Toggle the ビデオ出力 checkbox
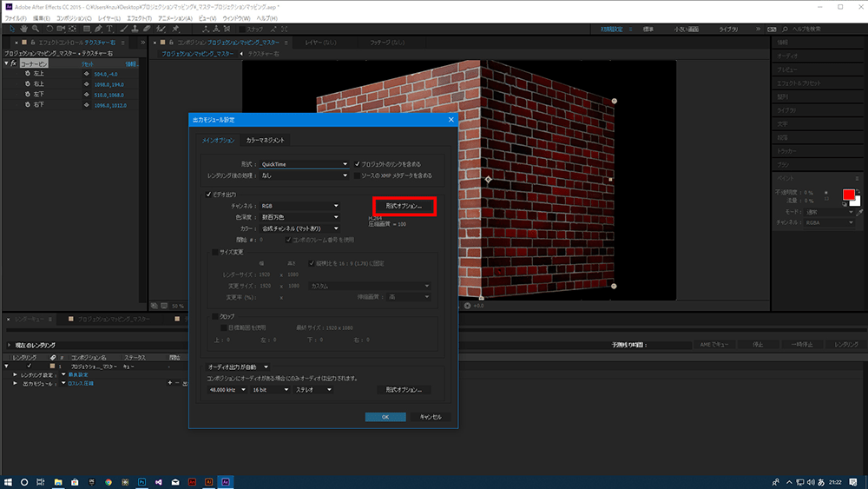Viewport: 868px width, 489px height. click(x=207, y=195)
